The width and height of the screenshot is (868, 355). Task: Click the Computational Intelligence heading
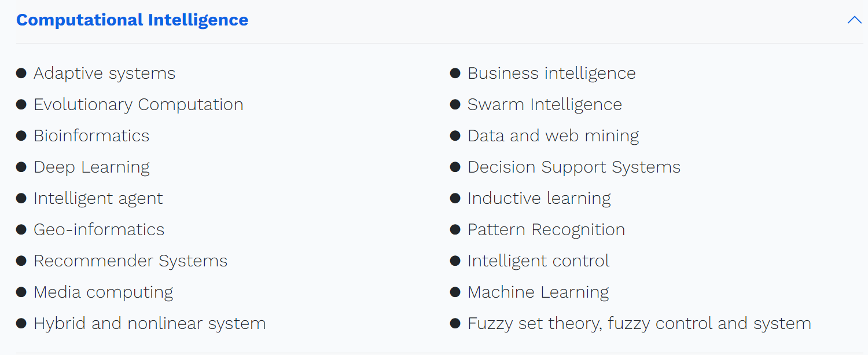pos(132,20)
